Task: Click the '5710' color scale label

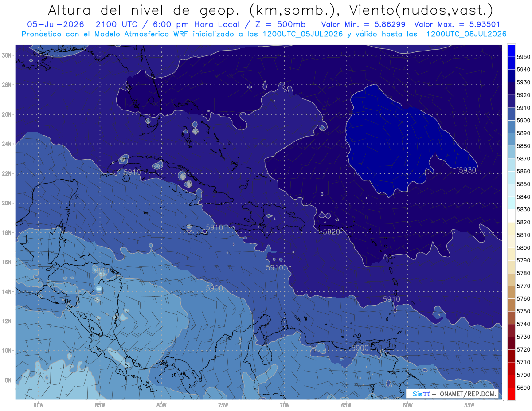Action: pyautogui.click(x=524, y=362)
